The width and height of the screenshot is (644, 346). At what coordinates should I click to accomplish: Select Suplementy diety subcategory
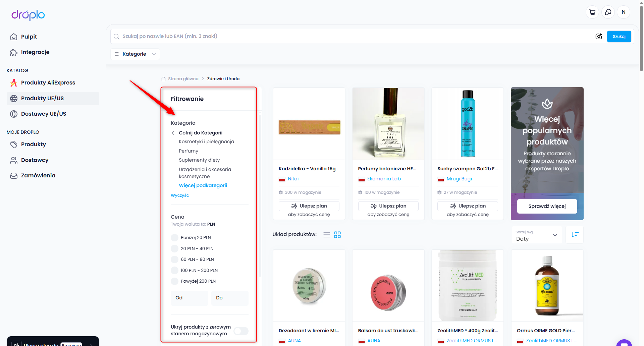199,160
